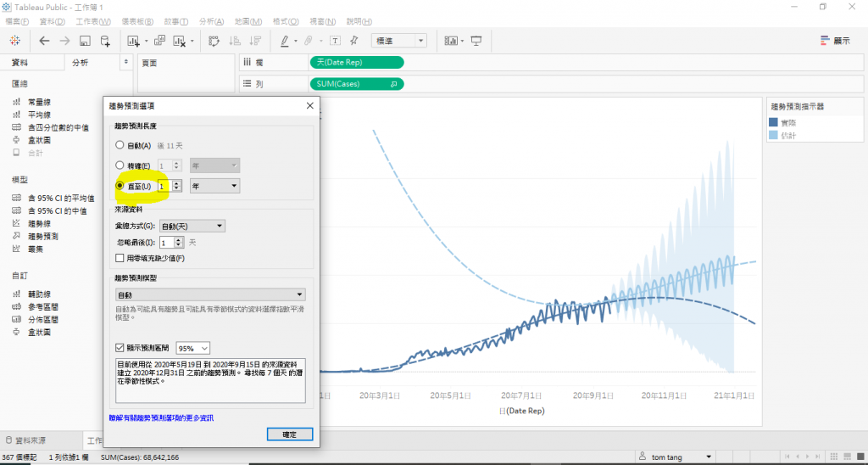Click the duplicate sheet icon
Screen dimensions: 868x465
(159, 41)
